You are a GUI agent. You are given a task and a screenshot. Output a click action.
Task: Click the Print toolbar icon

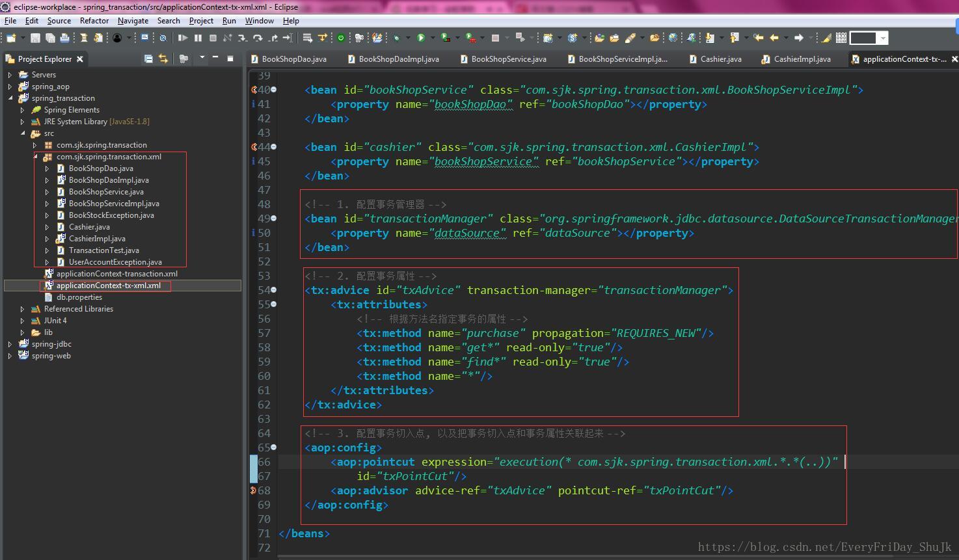64,38
